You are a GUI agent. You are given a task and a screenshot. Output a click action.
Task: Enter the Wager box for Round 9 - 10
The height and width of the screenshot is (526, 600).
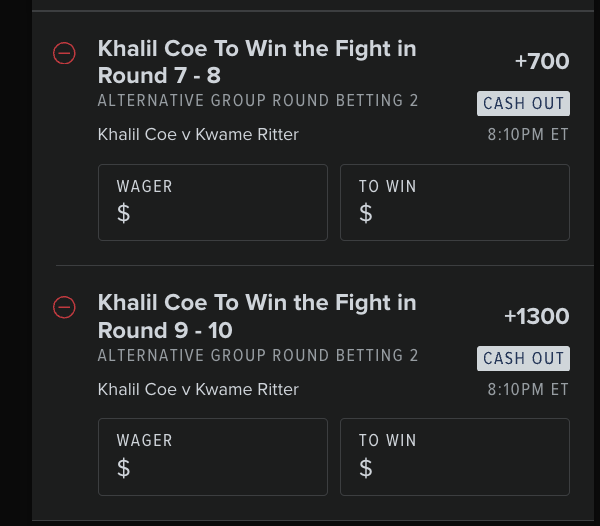click(x=213, y=457)
